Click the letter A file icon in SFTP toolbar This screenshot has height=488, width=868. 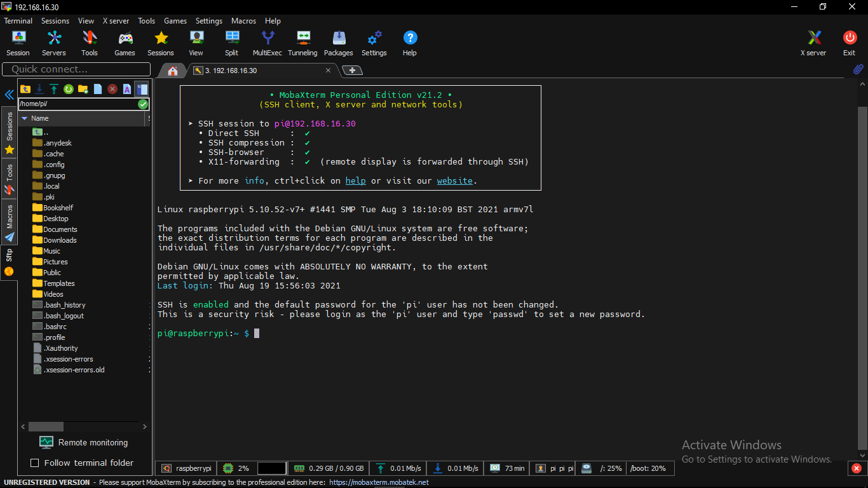pos(127,89)
